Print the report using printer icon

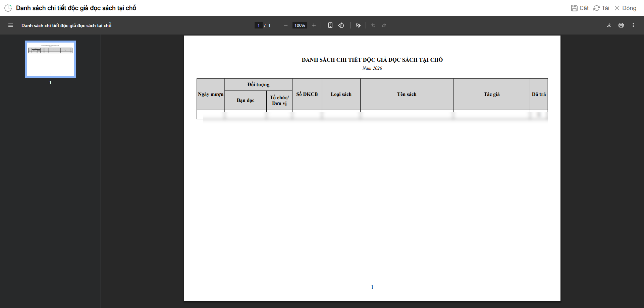[x=621, y=25]
